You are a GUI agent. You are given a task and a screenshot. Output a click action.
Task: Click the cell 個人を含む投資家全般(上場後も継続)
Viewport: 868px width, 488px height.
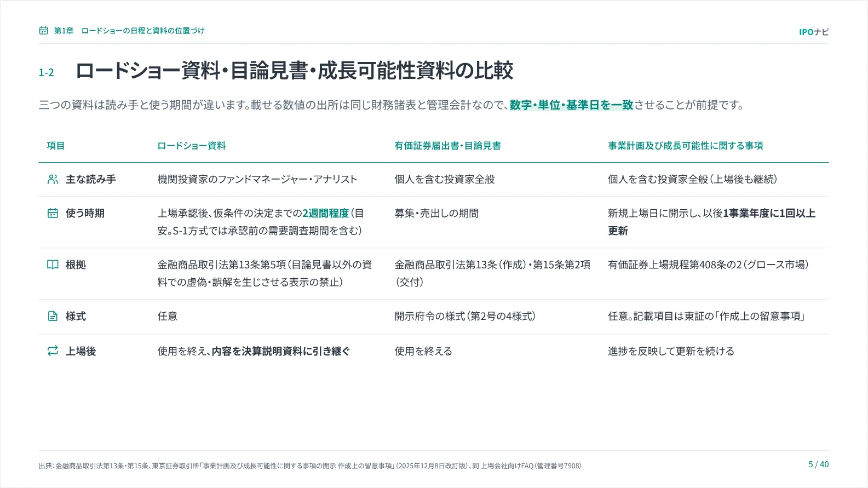click(693, 179)
